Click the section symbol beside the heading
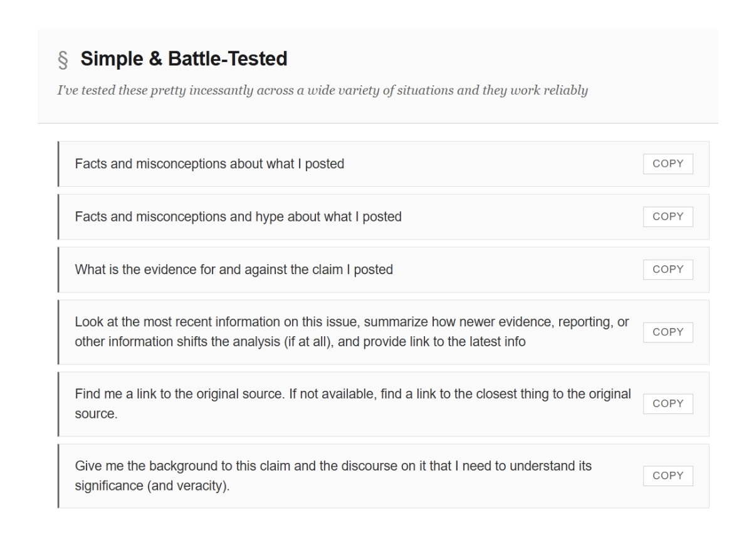 [63, 60]
